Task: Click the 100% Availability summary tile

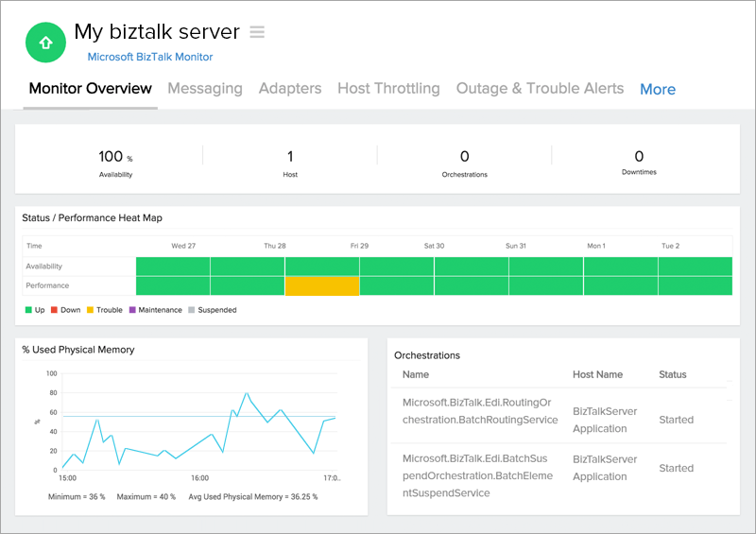Action: point(115,162)
